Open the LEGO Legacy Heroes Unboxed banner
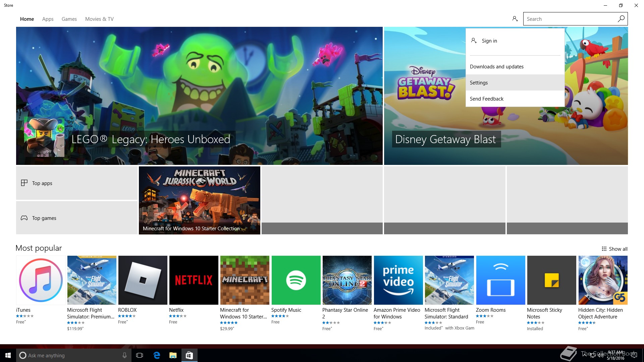Viewport: 644px width, 362px height. point(199,96)
